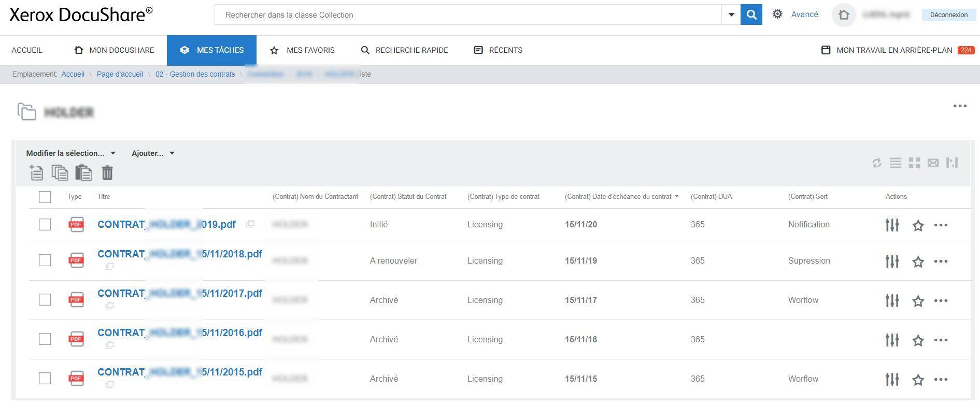Open the contract PDF ending 5/11/2018.pdf
980x405 pixels.
(x=180, y=254)
